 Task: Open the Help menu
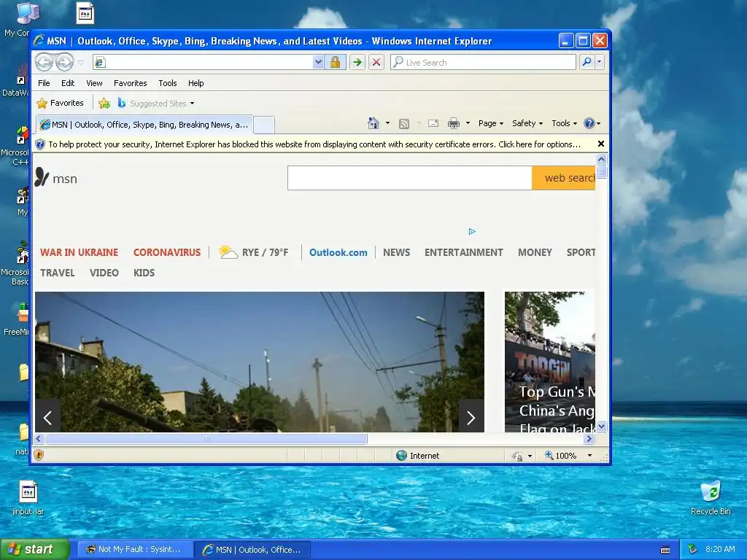pyautogui.click(x=196, y=83)
